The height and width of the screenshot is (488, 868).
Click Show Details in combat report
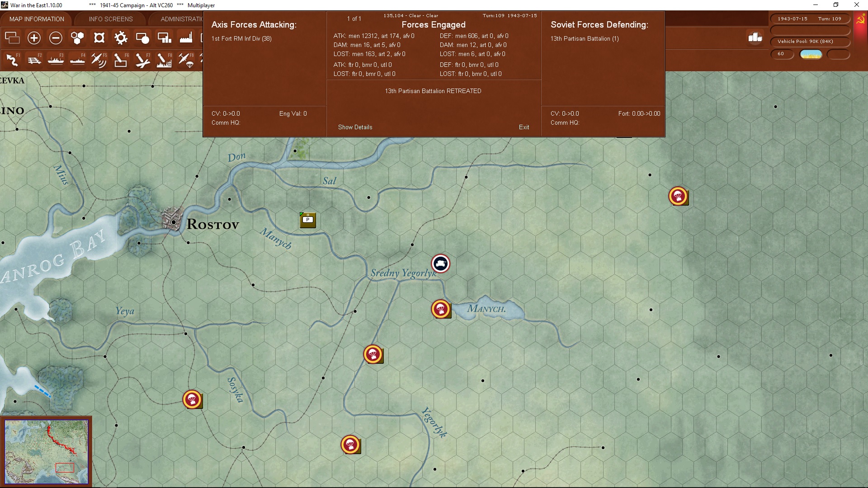(x=355, y=127)
